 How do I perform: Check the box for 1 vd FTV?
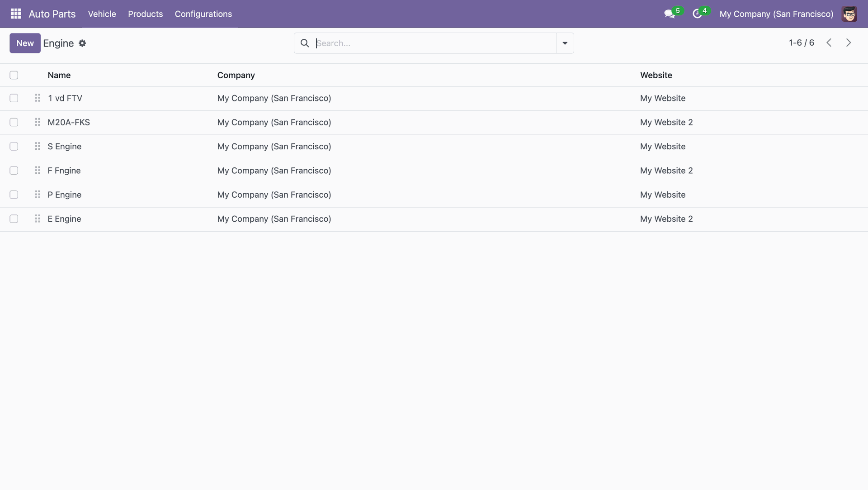click(x=14, y=98)
